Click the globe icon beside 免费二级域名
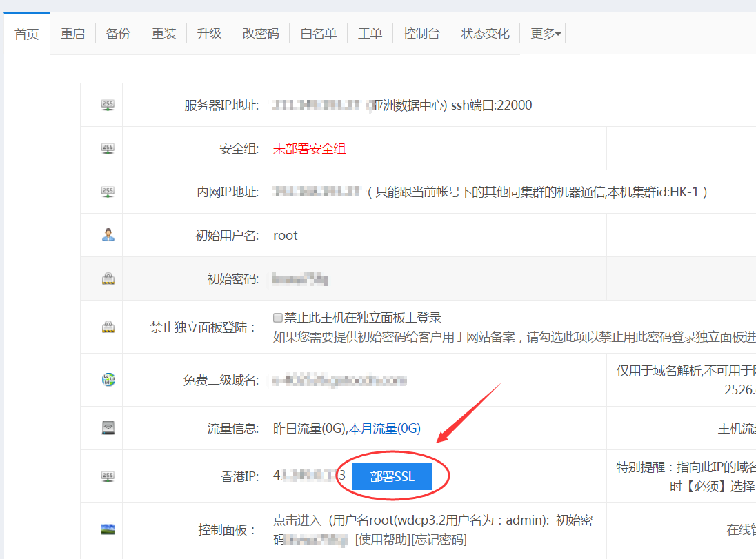The image size is (756, 559). point(108,380)
